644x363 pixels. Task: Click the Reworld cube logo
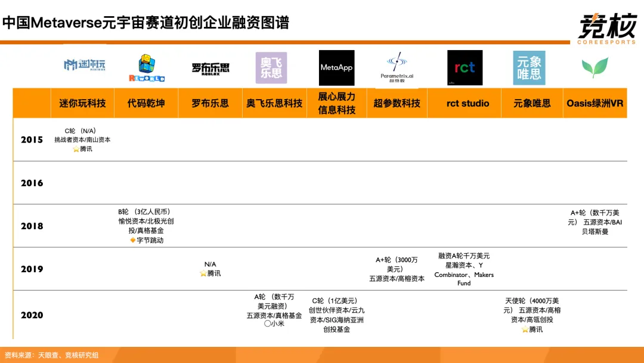click(147, 68)
